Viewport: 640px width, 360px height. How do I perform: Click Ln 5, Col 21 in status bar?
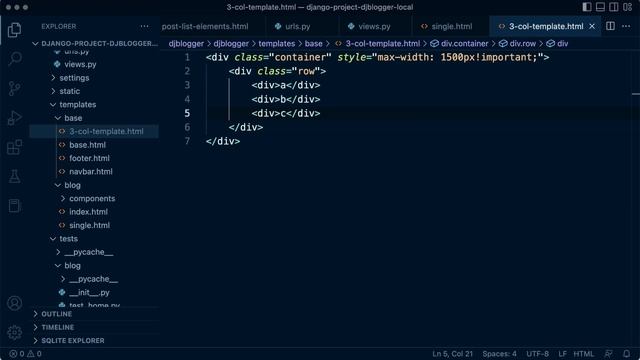click(x=452, y=354)
